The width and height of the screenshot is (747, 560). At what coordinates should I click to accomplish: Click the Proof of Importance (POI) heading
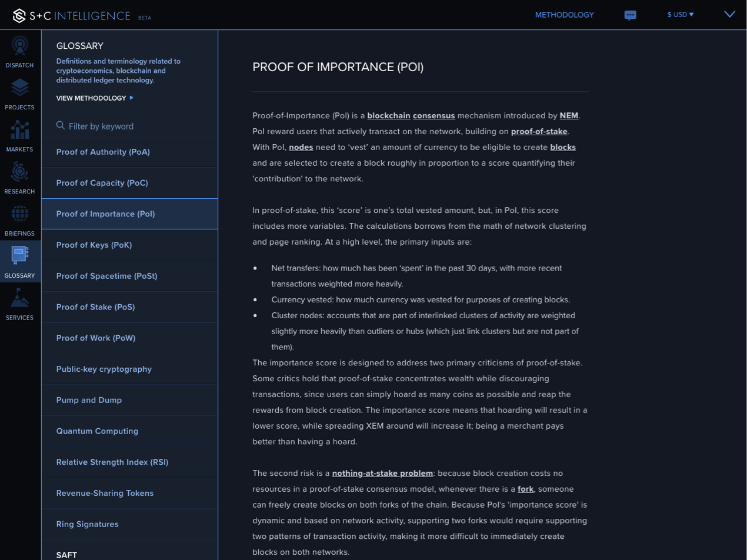click(x=338, y=67)
